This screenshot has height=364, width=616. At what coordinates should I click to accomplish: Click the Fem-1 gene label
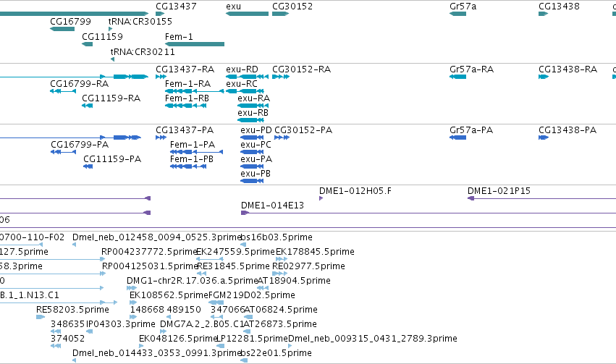pyautogui.click(x=179, y=36)
